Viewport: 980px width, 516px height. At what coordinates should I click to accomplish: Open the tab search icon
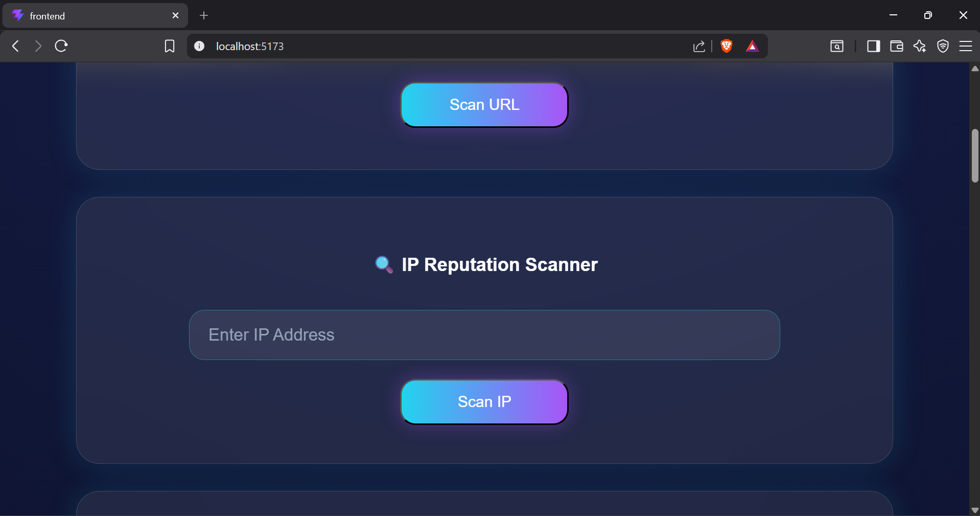click(837, 46)
